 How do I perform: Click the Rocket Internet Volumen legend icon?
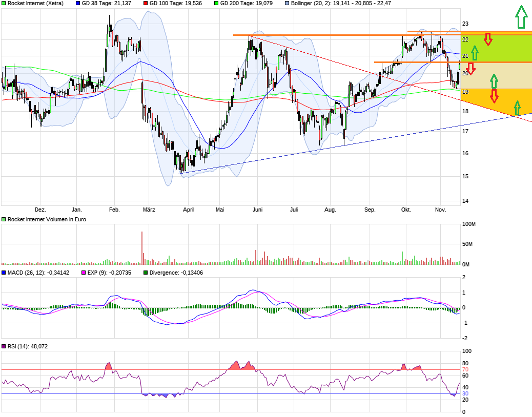pos(4,219)
